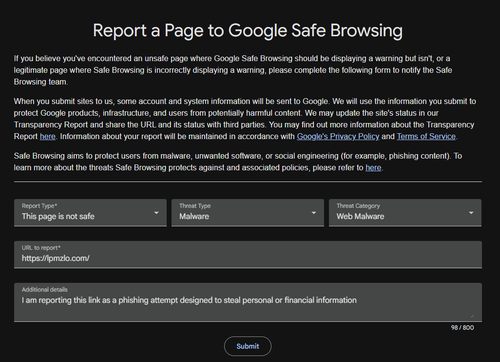Submit the Safe Browsing report
This screenshot has height=362, width=500.
pos(248,346)
